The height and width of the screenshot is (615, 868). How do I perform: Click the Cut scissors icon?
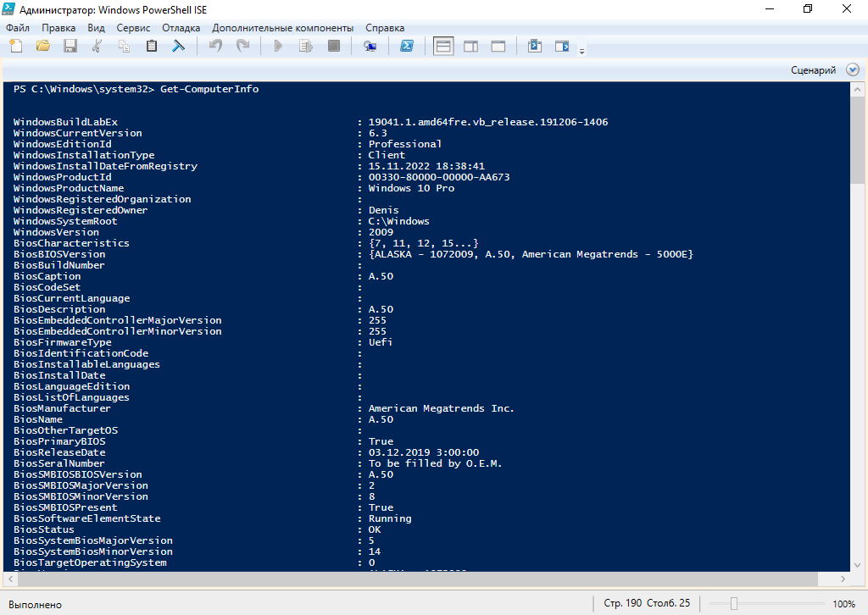[x=97, y=47]
